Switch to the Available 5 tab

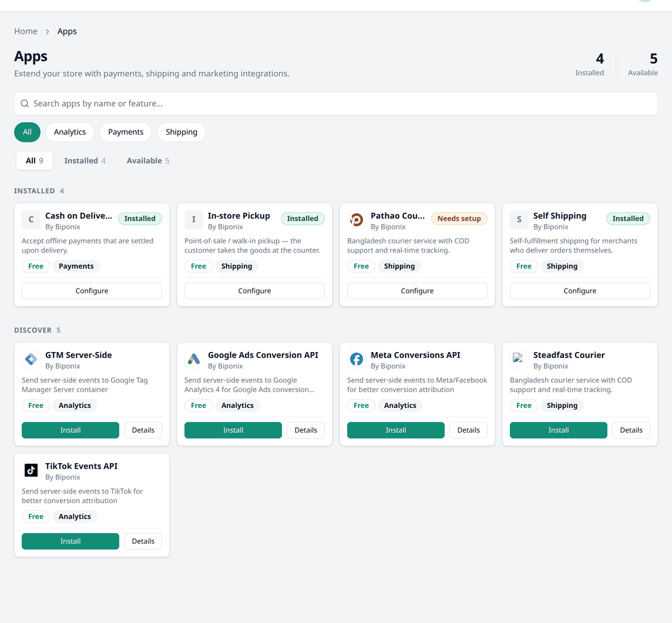click(x=148, y=161)
